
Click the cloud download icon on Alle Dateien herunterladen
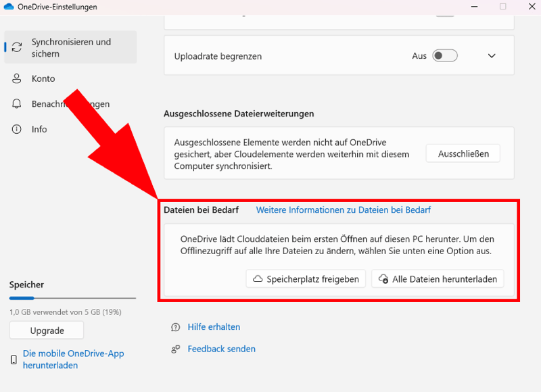pyautogui.click(x=383, y=279)
